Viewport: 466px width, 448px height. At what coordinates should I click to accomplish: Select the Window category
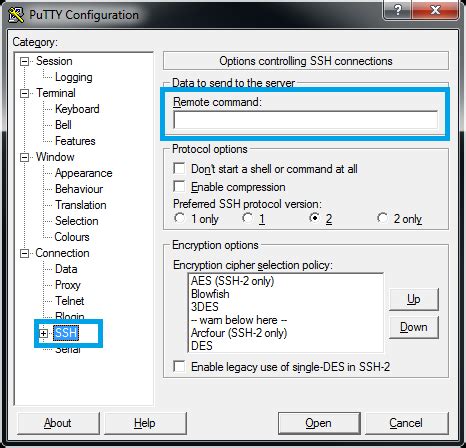coord(55,157)
